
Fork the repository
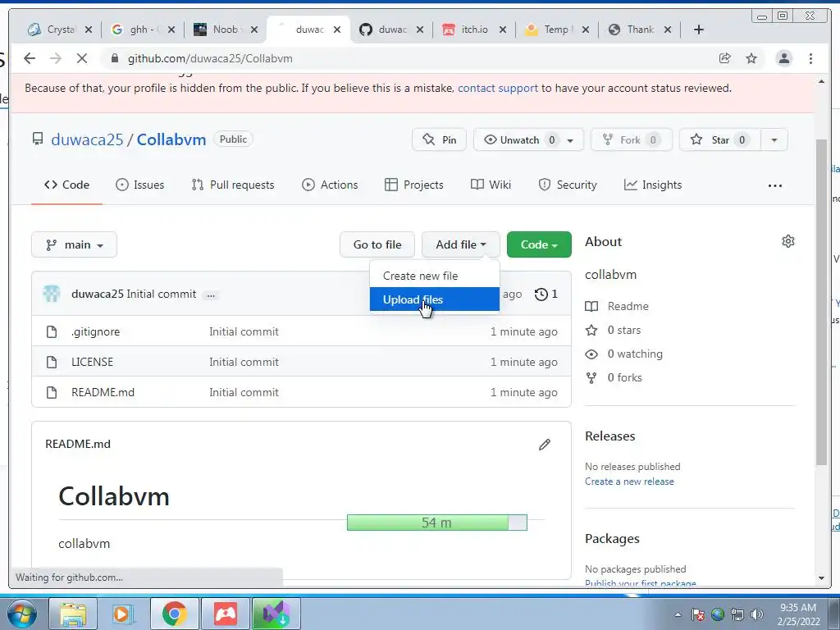[x=631, y=139]
